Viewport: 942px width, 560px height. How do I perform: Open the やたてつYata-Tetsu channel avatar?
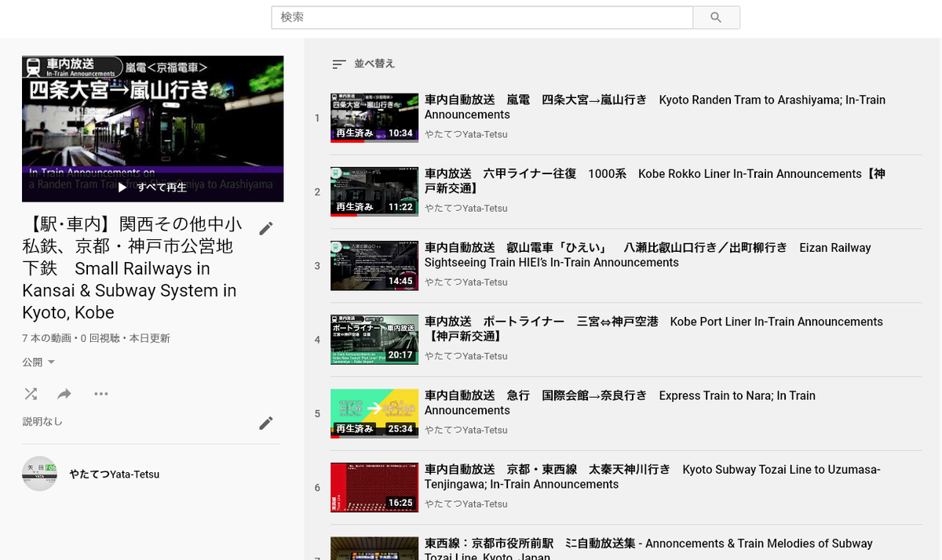[x=39, y=474]
